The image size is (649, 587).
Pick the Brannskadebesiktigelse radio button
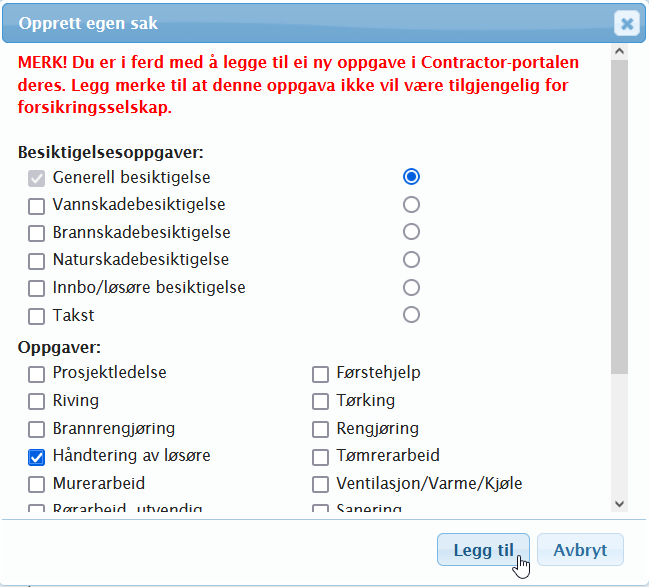[x=411, y=232]
